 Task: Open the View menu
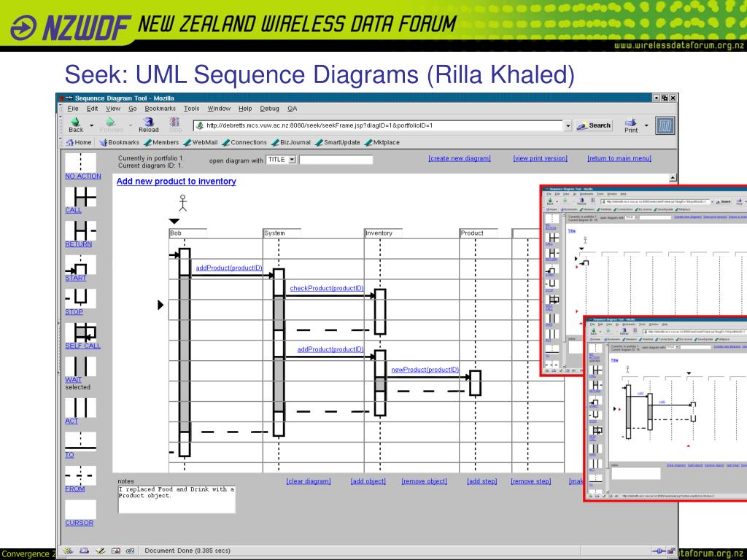113,109
